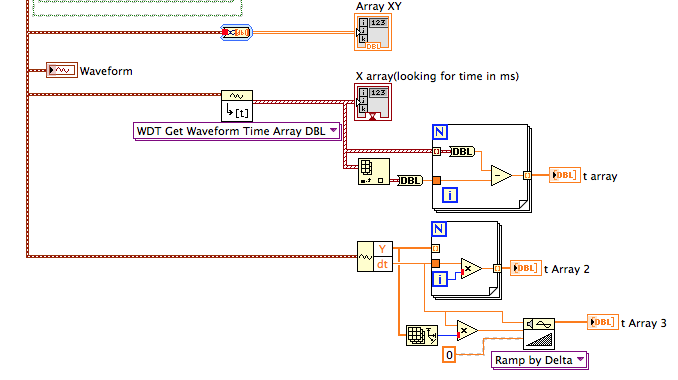
Task: Click orange input tunnel of upper loop
Action: (436, 180)
